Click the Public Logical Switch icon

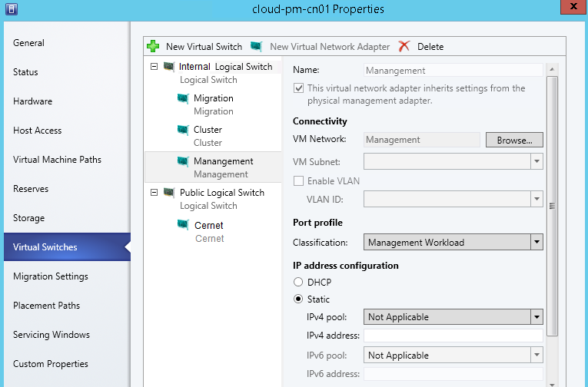coord(168,193)
